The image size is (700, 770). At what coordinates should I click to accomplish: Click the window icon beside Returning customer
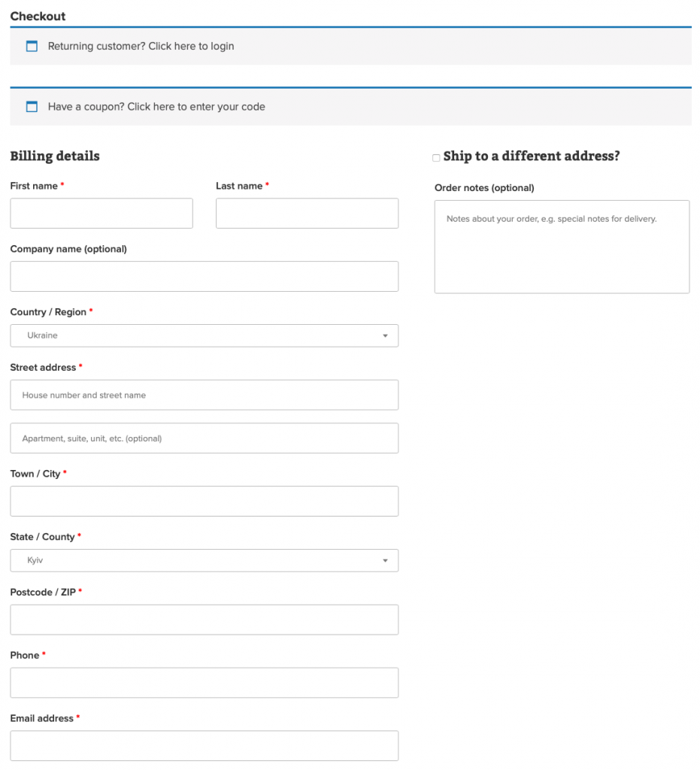click(x=32, y=46)
